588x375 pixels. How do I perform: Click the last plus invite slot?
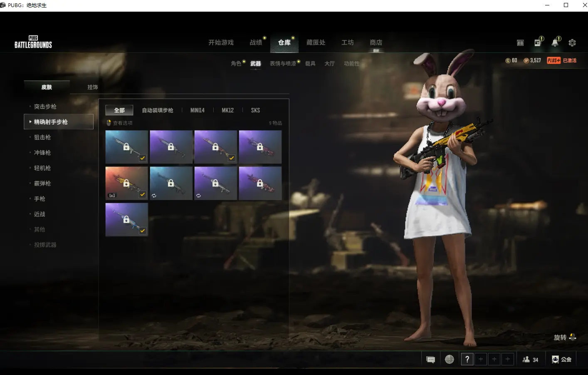pyautogui.click(x=508, y=359)
